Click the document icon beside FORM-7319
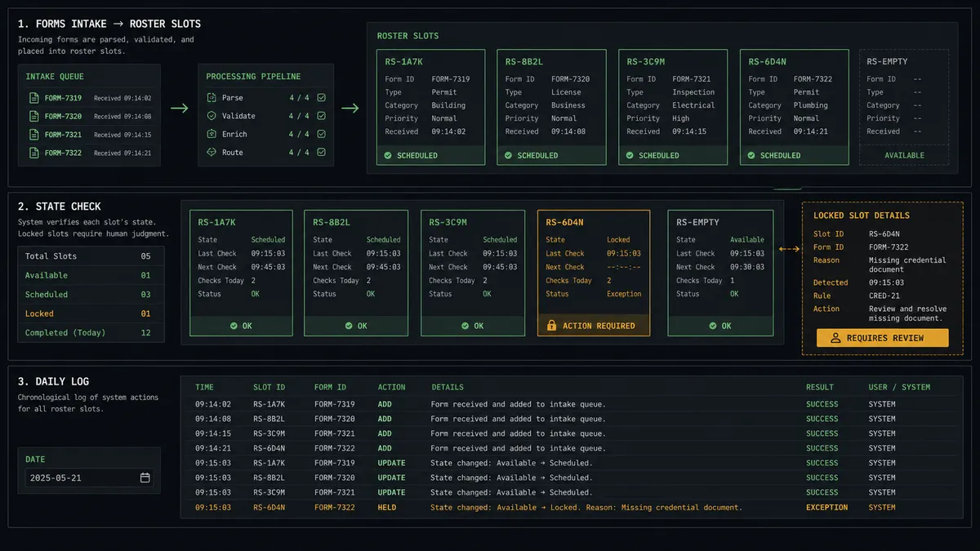Image resolution: width=980 pixels, height=551 pixels. click(x=34, y=98)
